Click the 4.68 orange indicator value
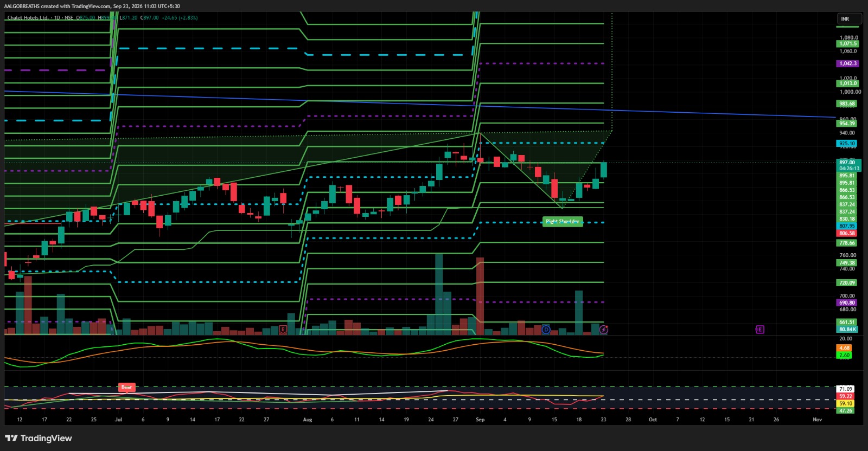This screenshot has width=868, height=451. click(845, 348)
